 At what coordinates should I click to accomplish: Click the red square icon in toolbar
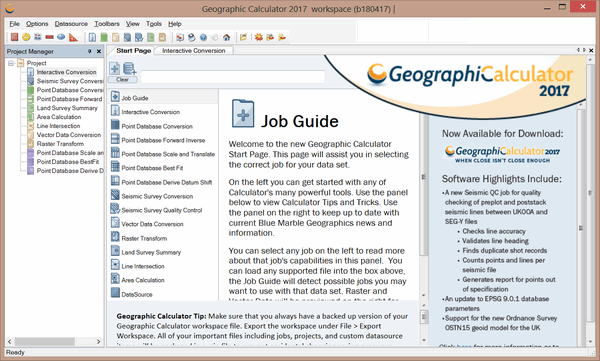point(15,37)
